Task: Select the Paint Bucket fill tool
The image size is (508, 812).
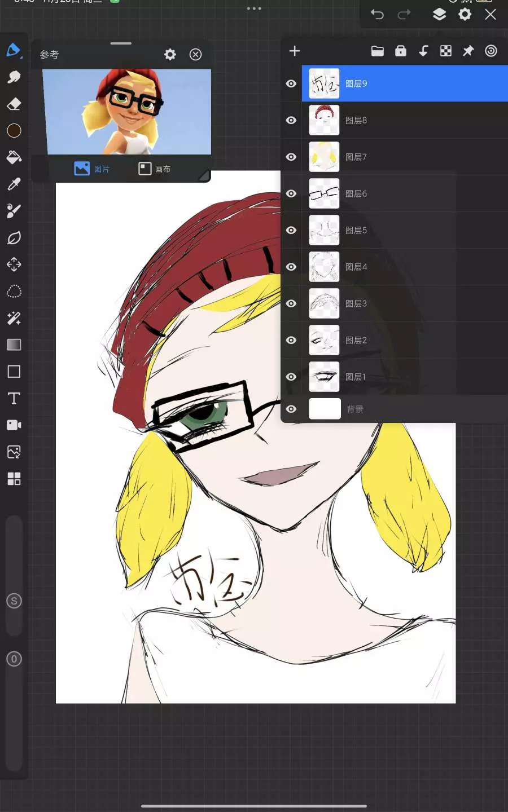Action: [14, 157]
